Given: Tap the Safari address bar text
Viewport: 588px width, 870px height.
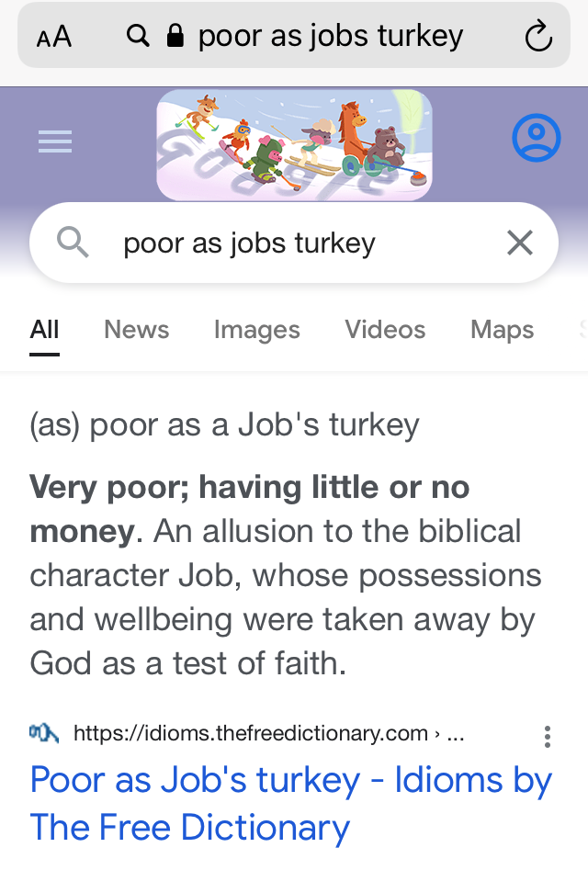Looking at the screenshot, I should point(331,36).
